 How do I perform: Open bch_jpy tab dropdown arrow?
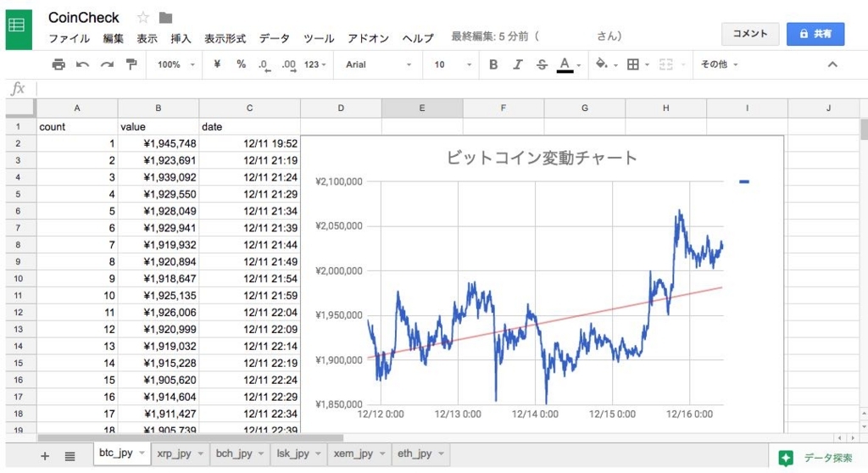point(261,454)
